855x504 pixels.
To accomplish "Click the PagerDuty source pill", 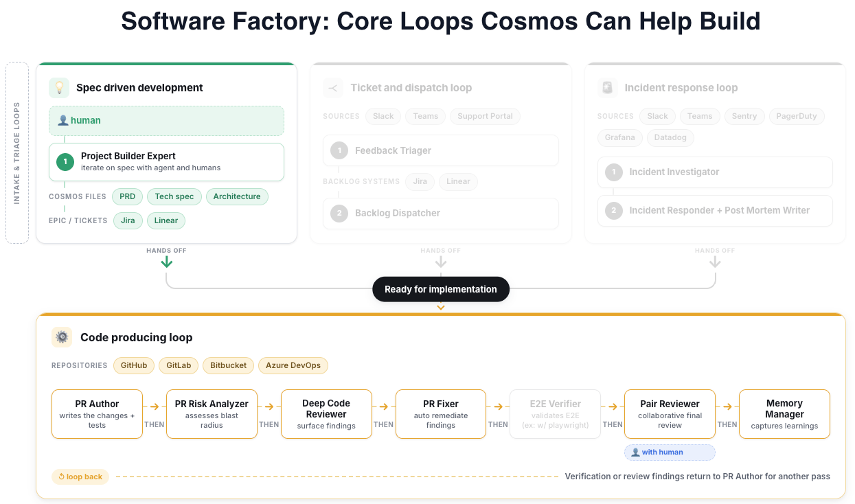I will click(x=797, y=116).
